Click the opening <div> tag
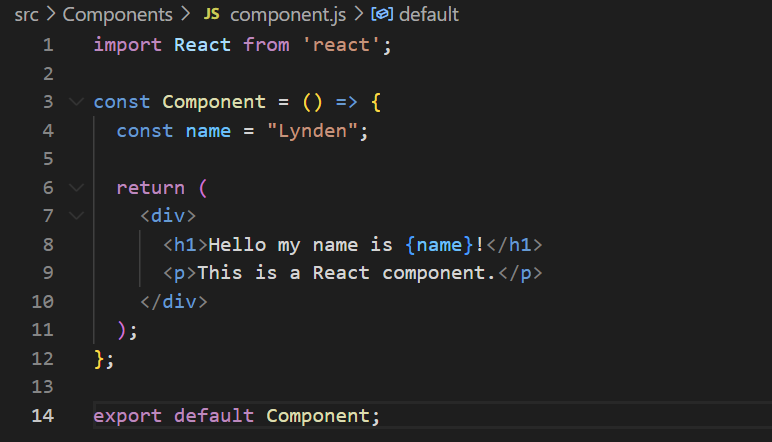Viewport: 772px width, 442px height. coord(168,216)
